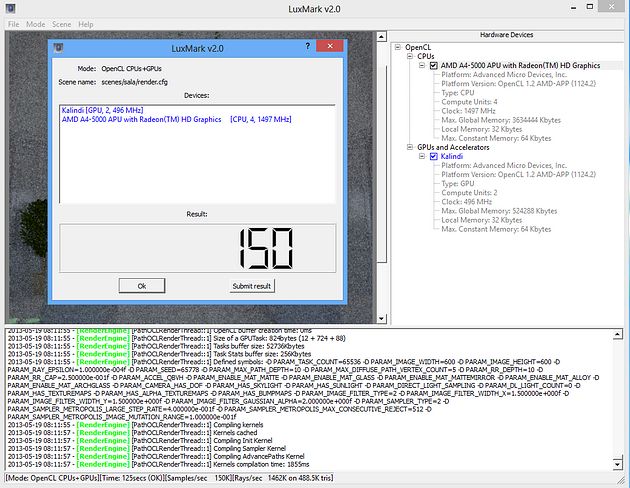Screen dimensions: 630x488
Task: Click the 'Compiling AdvancePaths Kernel' log line
Action: 156,456
